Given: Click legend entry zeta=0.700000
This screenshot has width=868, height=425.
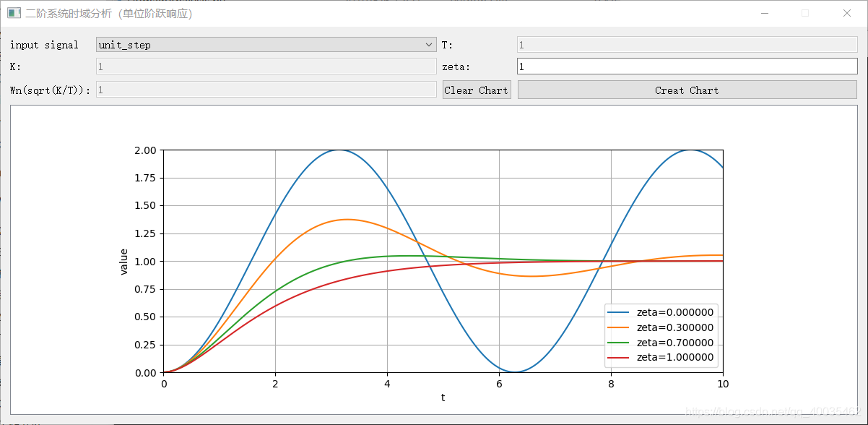Looking at the screenshot, I should (x=661, y=343).
